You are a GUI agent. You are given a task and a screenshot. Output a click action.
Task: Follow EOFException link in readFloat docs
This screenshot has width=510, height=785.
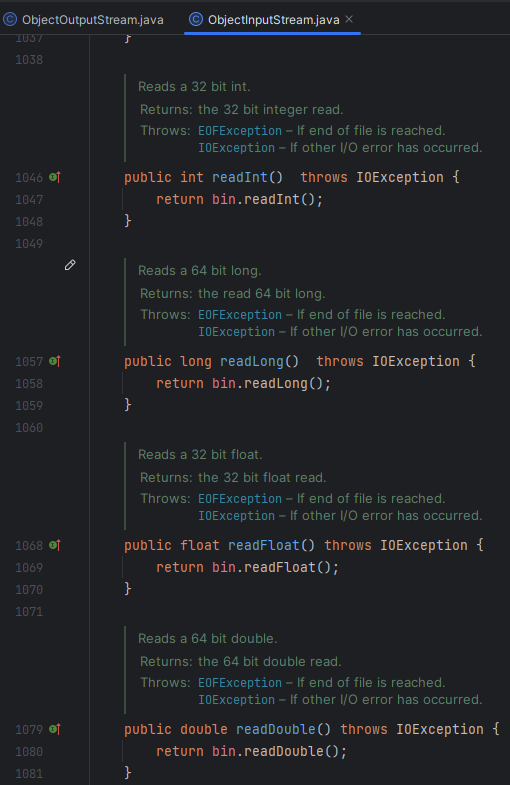tap(240, 499)
